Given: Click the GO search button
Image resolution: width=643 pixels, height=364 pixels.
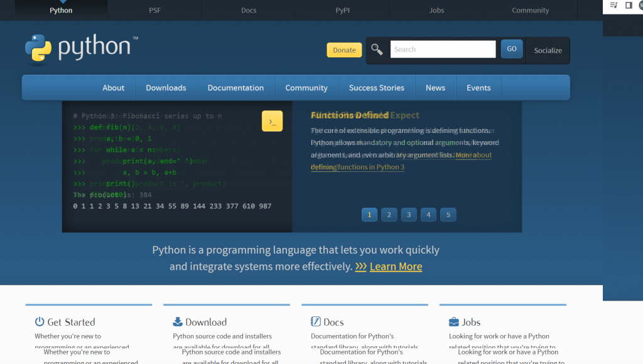Looking at the screenshot, I should 511,49.
